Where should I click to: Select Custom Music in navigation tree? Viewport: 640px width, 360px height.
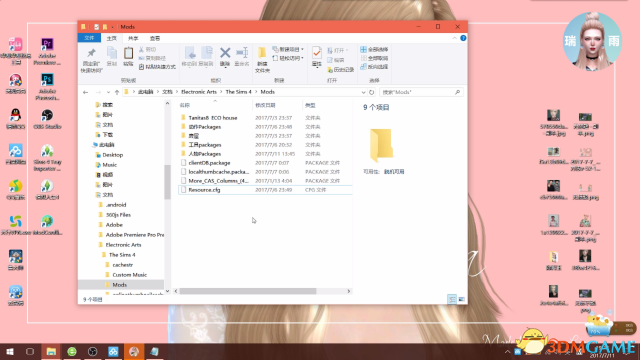129,275
